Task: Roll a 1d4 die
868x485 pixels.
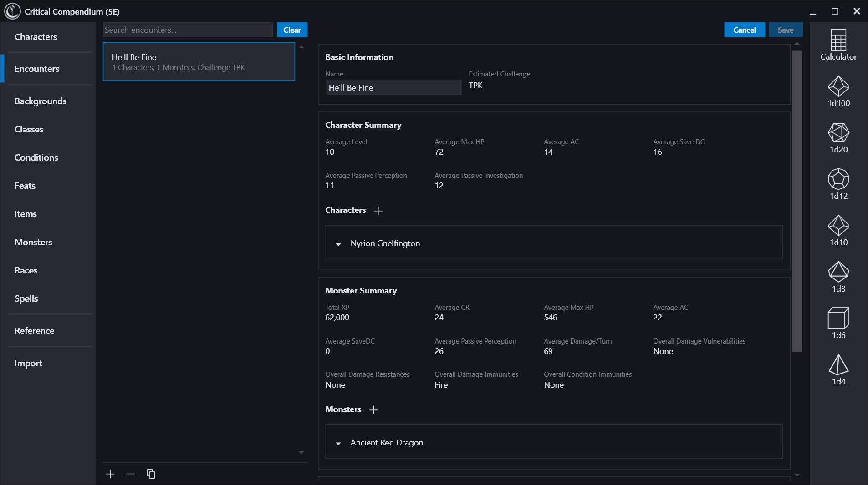Action: pos(838,369)
